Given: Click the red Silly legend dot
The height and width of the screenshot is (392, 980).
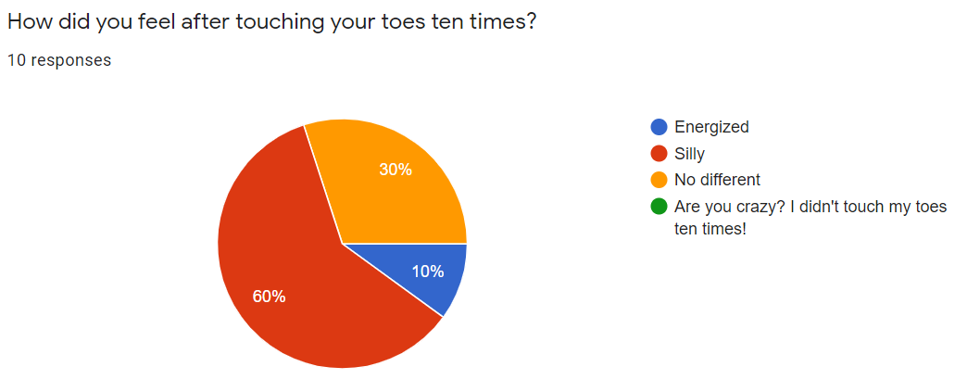Looking at the screenshot, I should tap(659, 153).
